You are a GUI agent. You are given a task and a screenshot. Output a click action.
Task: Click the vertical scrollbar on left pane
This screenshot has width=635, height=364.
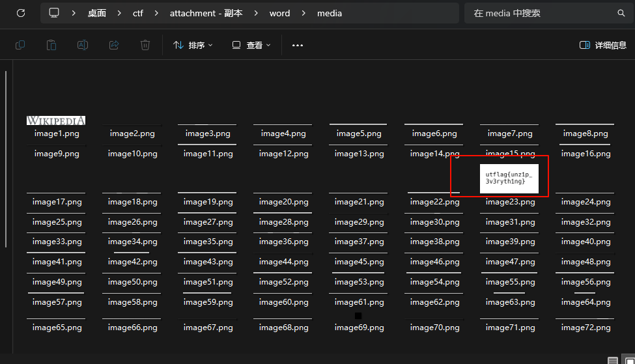pos(6,159)
